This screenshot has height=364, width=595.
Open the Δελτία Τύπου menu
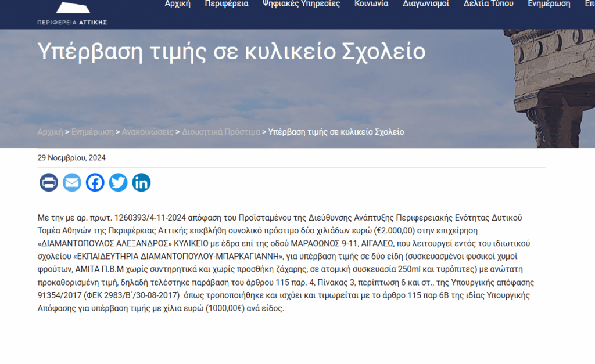pyautogui.click(x=488, y=4)
